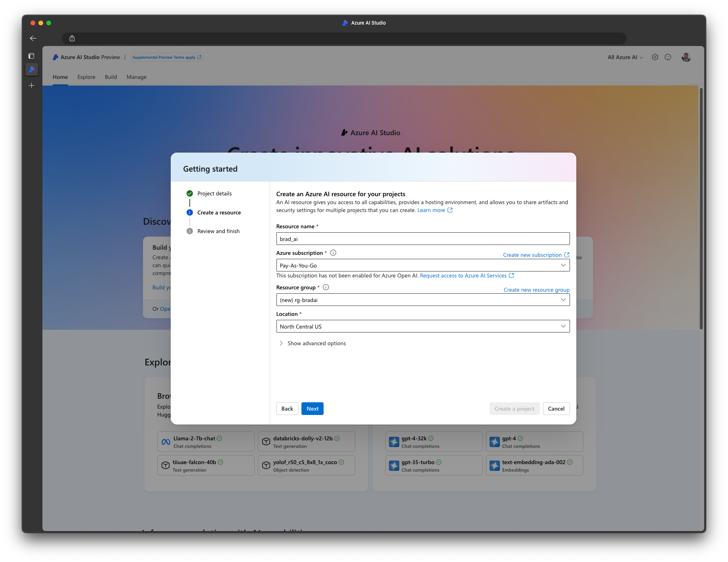728x562 pixels.
Task: Click the Next button
Action: click(313, 409)
